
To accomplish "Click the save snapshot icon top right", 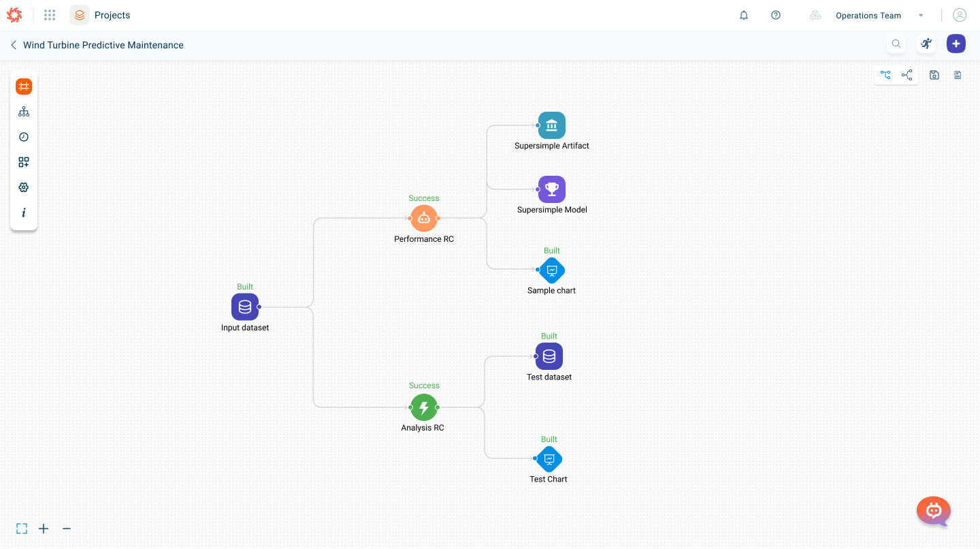I will tap(934, 75).
